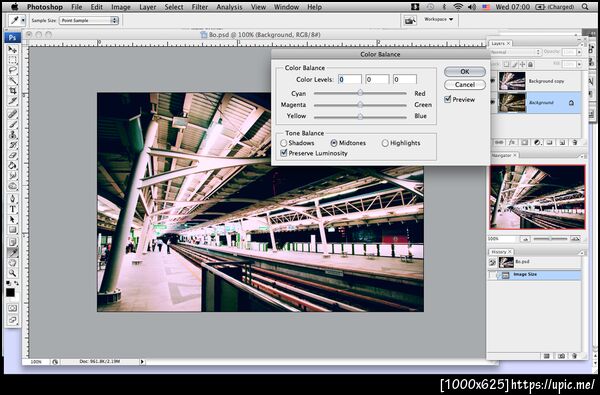Select the Slice tool
Screen dimensions: 600x395
click(13, 101)
